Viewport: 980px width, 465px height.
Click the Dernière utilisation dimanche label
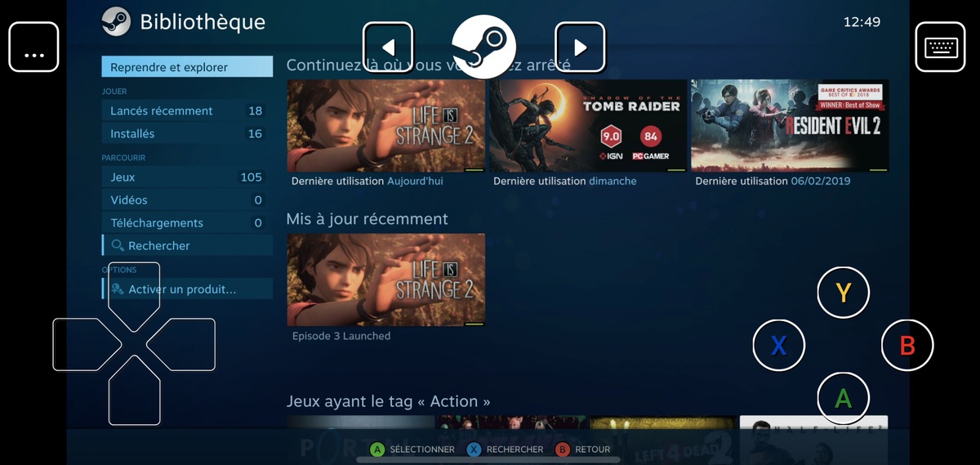tap(565, 181)
